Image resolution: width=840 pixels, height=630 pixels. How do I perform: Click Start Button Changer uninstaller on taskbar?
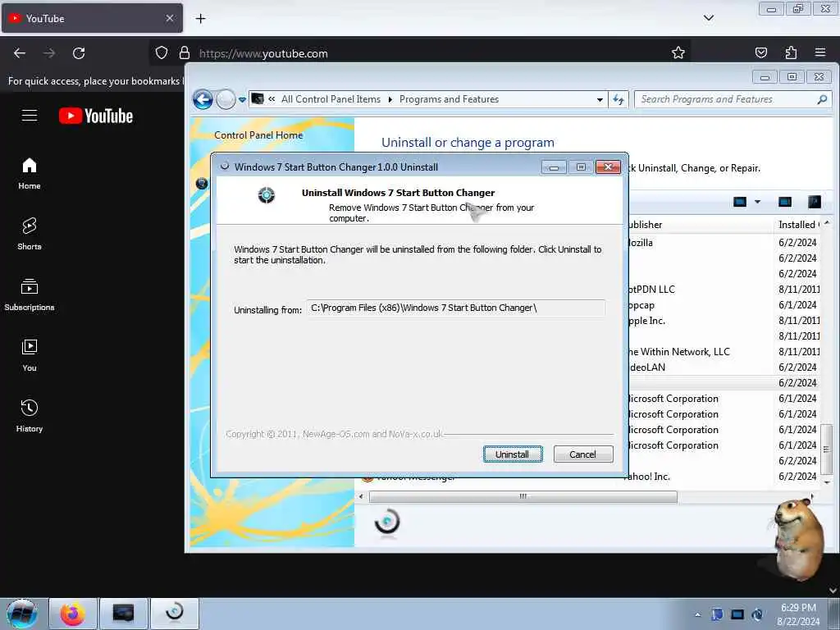coord(175,614)
